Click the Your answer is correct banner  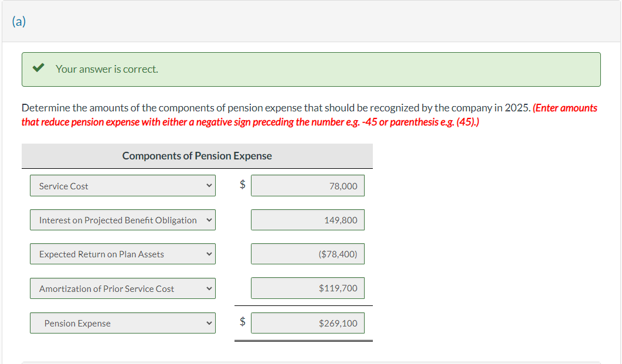click(x=311, y=69)
